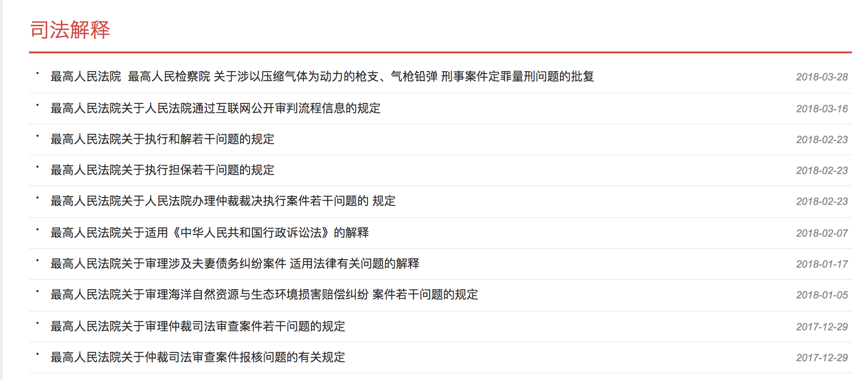The height and width of the screenshot is (380, 868).
Task: Click the date beside 执行担保若干问题 entry
Action: [x=822, y=170]
